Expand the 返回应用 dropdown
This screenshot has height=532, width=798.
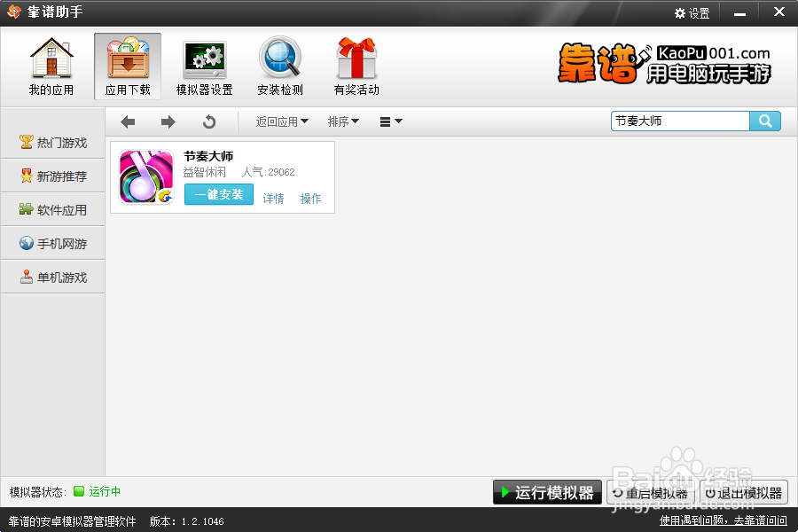pos(282,121)
